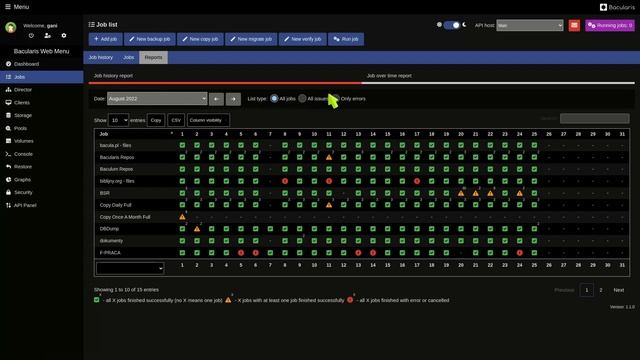Screen dimensions: 640x360
Task: Click the user avatar icon
Action: click(11, 27)
